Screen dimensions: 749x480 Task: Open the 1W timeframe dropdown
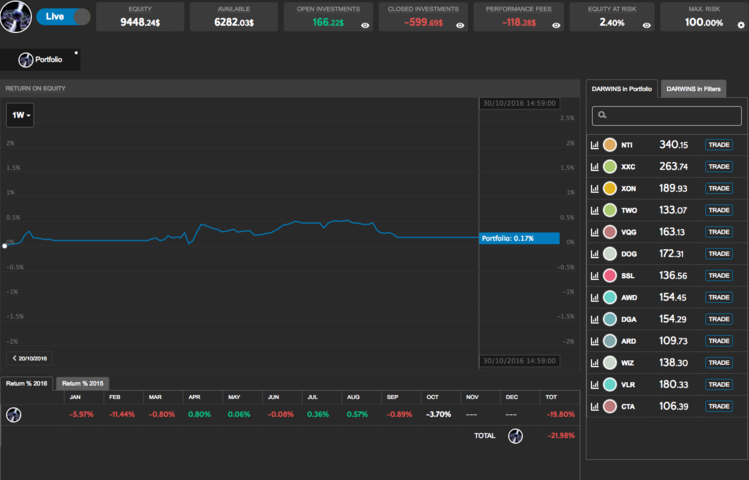[x=20, y=116]
